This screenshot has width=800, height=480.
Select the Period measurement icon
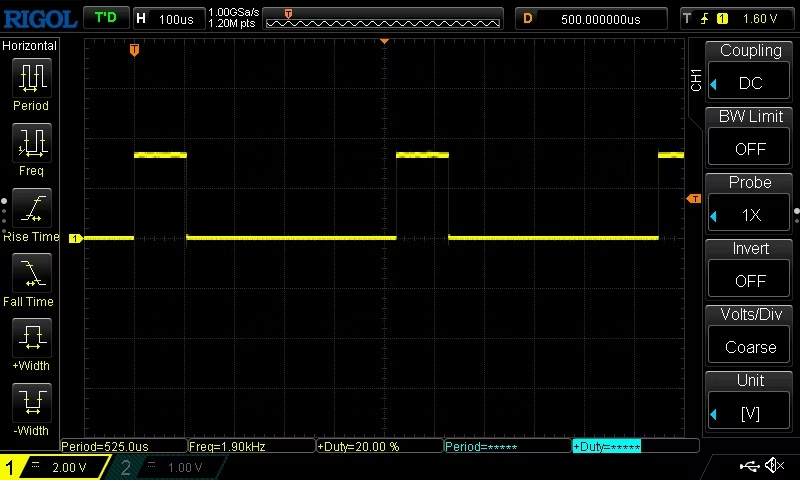[32, 78]
